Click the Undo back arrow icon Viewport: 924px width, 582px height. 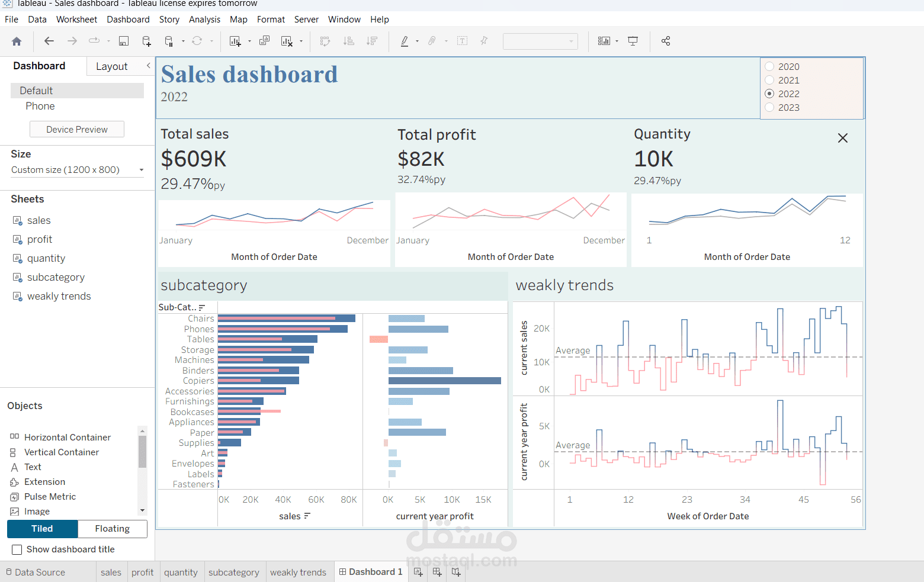49,41
